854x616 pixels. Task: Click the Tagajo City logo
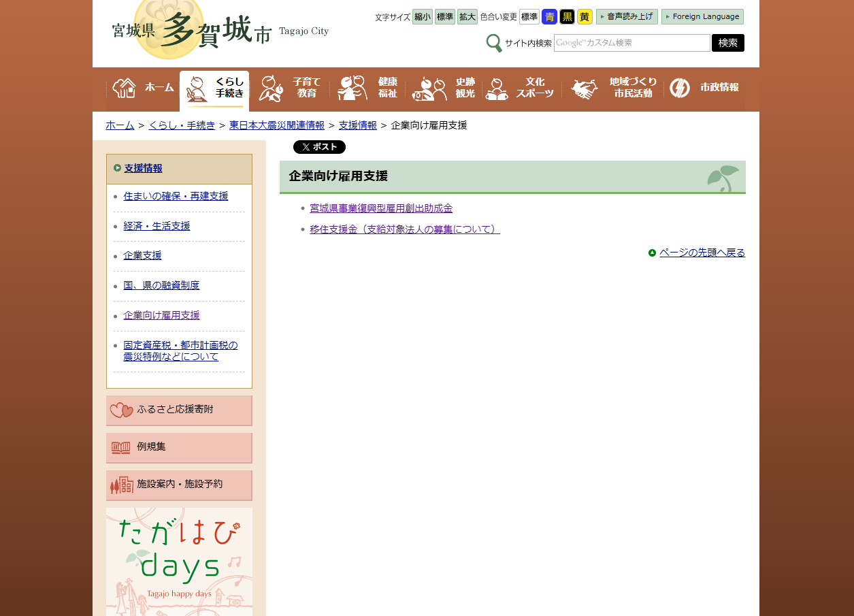pyautogui.click(x=220, y=30)
